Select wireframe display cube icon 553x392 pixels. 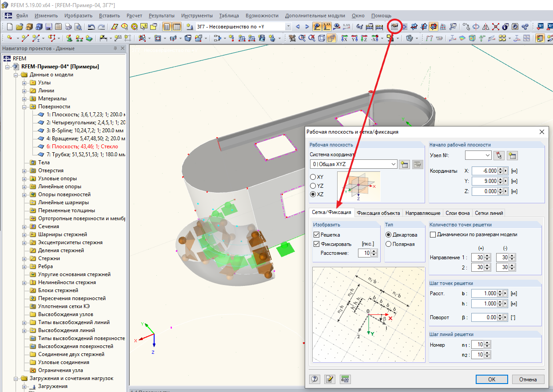click(x=322, y=38)
